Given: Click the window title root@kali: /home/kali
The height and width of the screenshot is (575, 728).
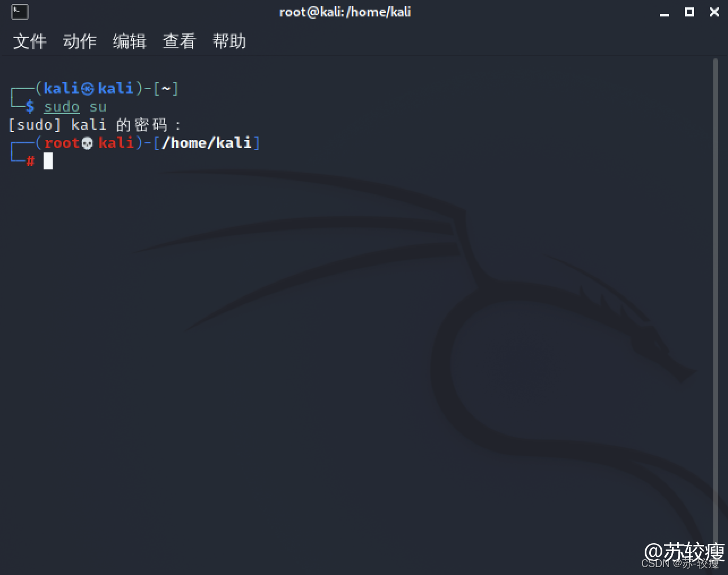Looking at the screenshot, I should click(x=345, y=12).
